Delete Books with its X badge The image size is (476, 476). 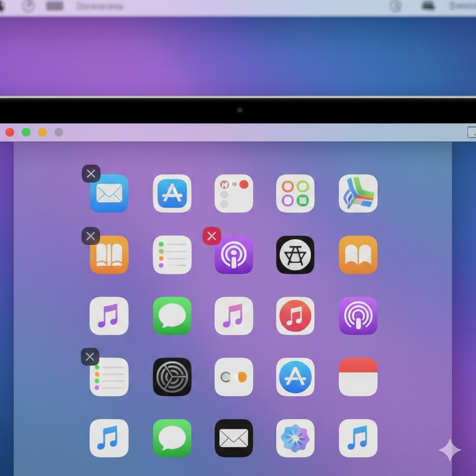(x=91, y=236)
